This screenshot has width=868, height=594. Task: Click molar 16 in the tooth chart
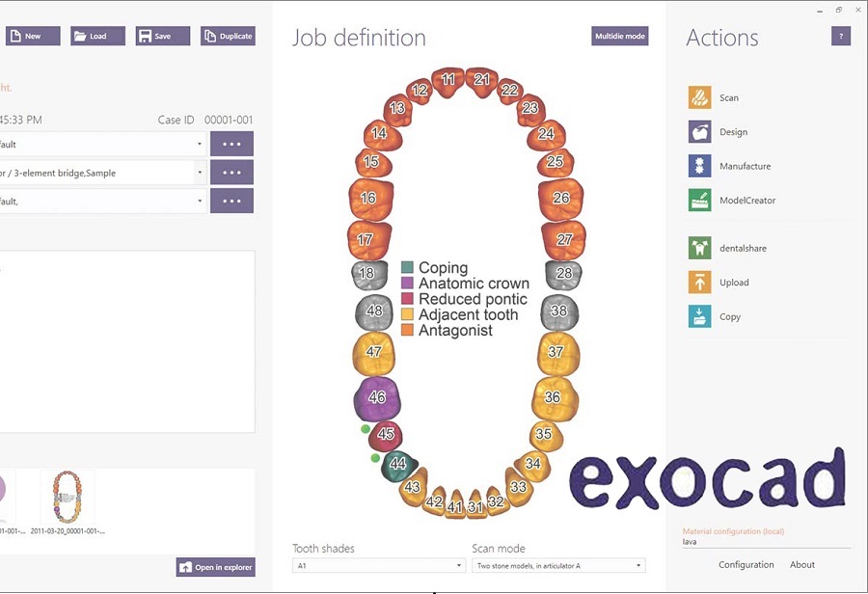click(370, 200)
